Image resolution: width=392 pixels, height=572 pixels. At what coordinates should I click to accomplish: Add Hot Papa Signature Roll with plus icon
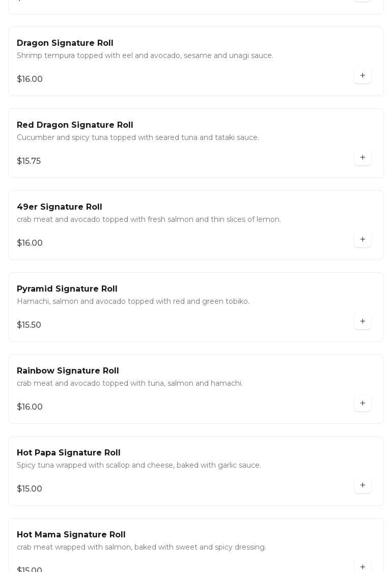(x=362, y=485)
